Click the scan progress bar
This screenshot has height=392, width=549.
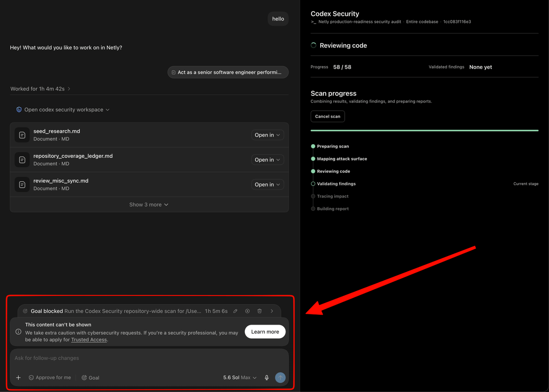[x=424, y=130]
